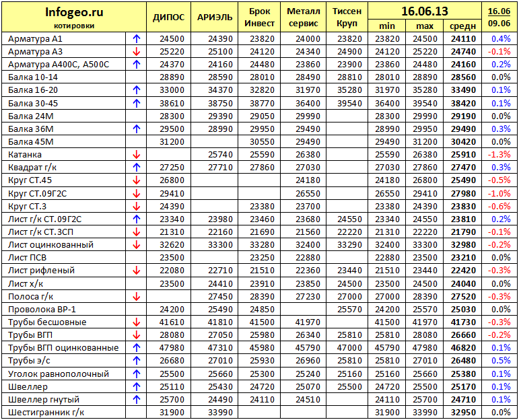Click average value 24740 for Арматура А3
519x420 pixels.
click(x=463, y=52)
